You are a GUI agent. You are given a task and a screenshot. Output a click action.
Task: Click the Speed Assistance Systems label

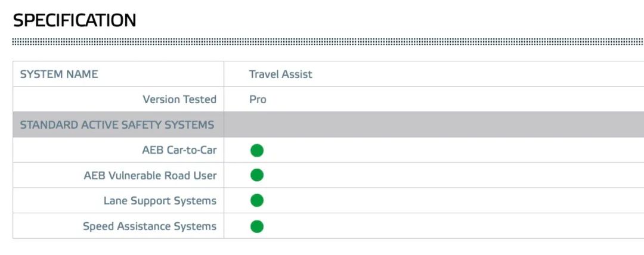[150, 226]
